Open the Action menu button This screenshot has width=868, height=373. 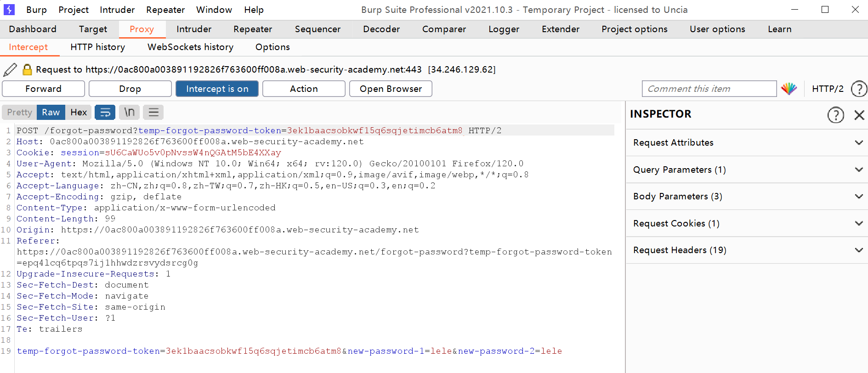(304, 89)
